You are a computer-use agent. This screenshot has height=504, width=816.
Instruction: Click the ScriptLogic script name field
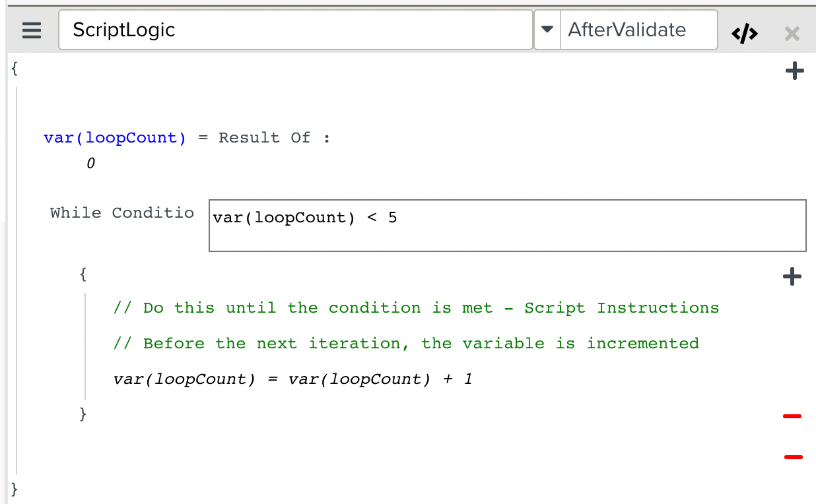click(295, 30)
